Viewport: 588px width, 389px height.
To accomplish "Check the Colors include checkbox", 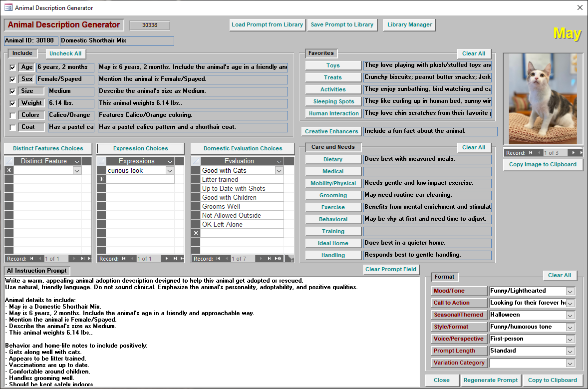I will coord(13,115).
